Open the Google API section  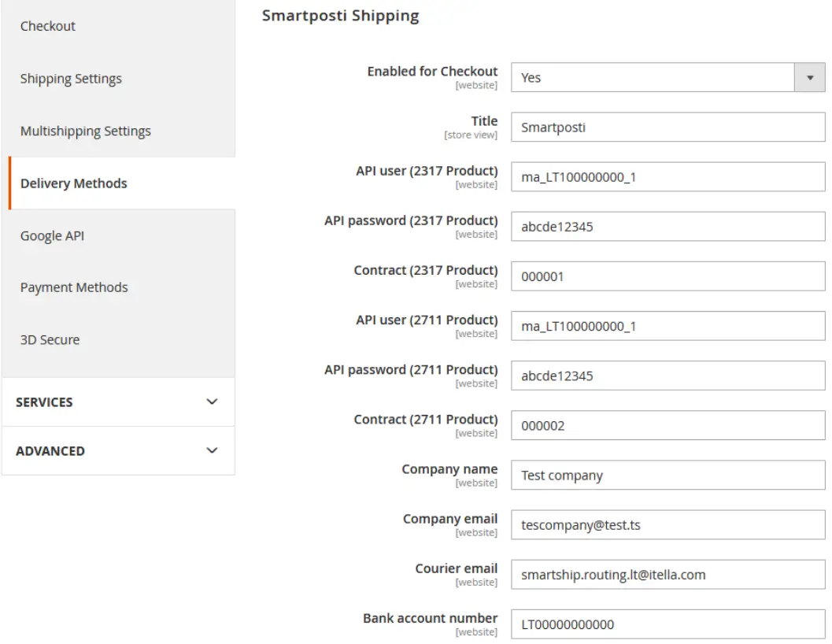pyautogui.click(x=52, y=235)
